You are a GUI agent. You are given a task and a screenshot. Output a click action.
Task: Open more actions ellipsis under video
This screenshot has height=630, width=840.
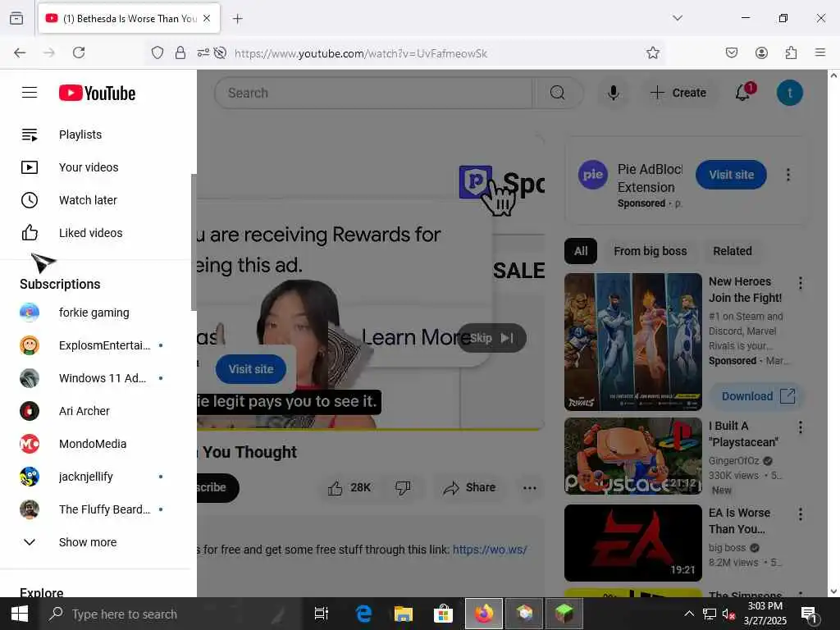click(529, 487)
